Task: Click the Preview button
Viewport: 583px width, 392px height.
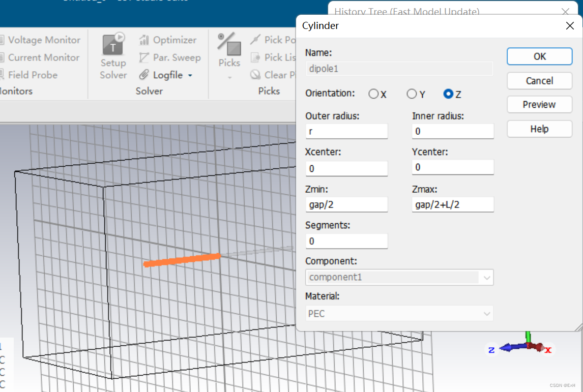Action: click(539, 105)
